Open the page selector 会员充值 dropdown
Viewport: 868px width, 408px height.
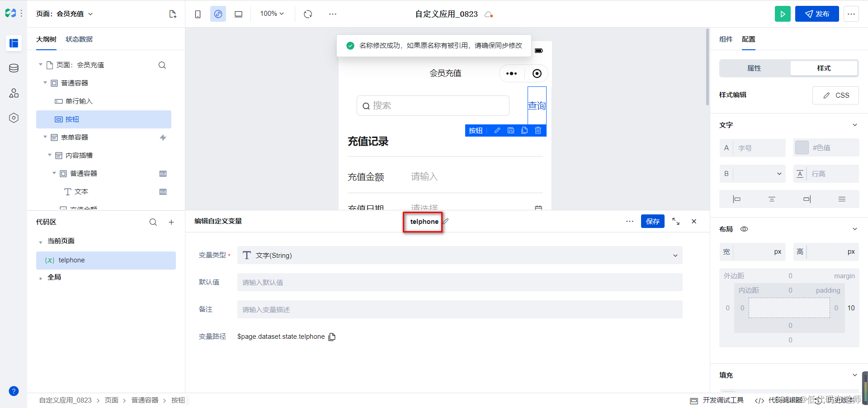[65, 14]
